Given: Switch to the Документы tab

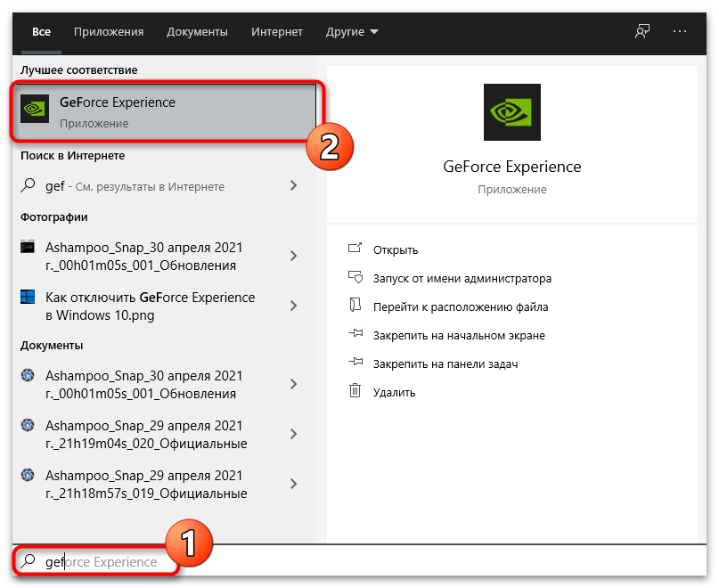Looking at the screenshot, I should pos(197,32).
